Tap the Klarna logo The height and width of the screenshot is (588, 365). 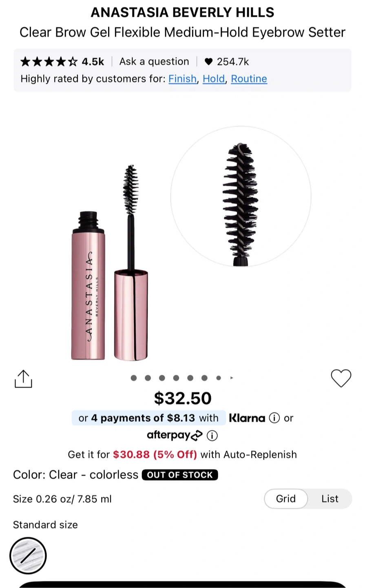pyautogui.click(x=247, y=418)
